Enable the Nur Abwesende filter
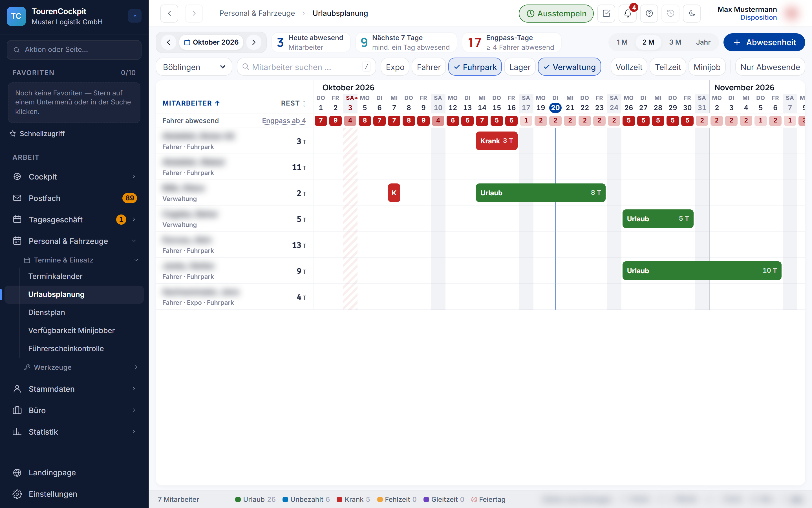The image size is (812, 508). [x=770, y=67]
